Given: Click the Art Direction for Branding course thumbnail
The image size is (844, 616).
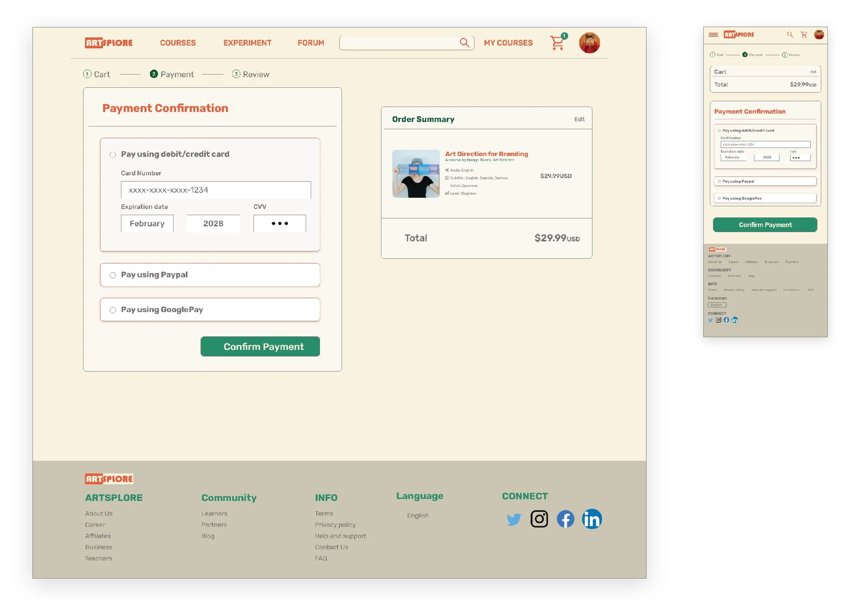Looking at the screenshot, I should point(416,174).
